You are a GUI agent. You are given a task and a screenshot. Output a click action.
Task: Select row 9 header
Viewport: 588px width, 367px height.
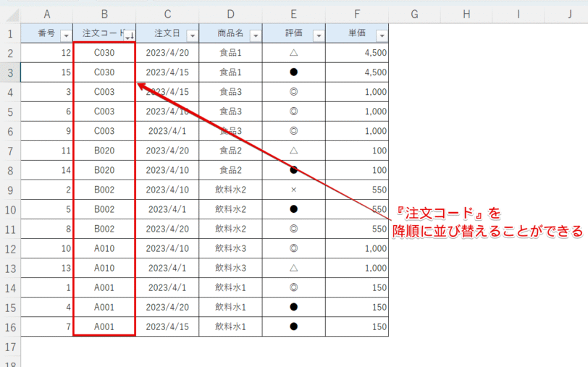pyautogui.click(x=10, y=190)
